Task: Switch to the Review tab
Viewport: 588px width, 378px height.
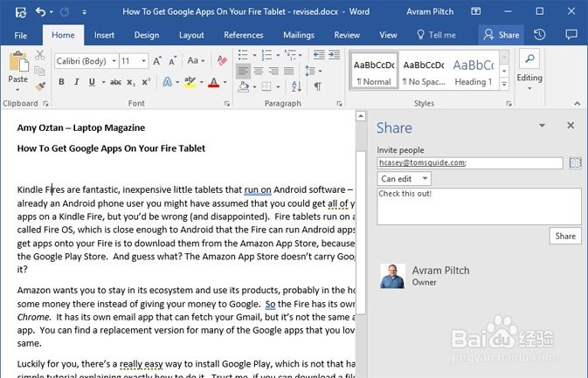Action: [x=347, y=35]
